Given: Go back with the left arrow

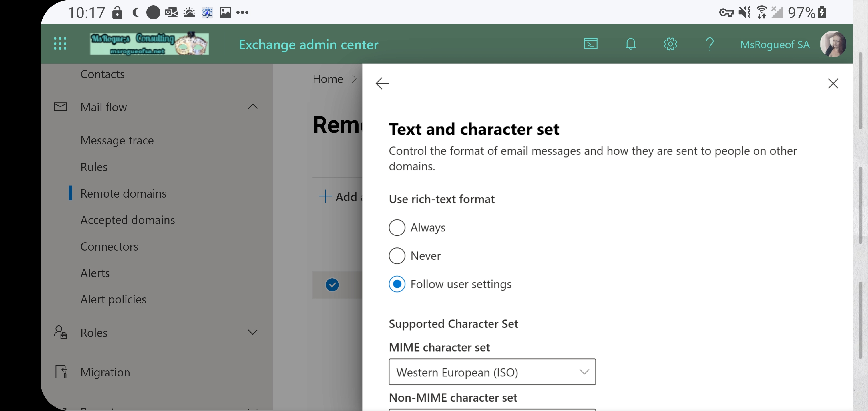Looking at the screenshot, I should (x=382, y=83).
